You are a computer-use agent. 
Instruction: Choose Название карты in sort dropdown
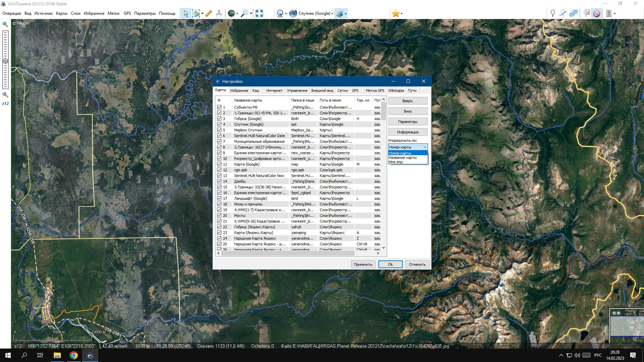pos(402,158)
